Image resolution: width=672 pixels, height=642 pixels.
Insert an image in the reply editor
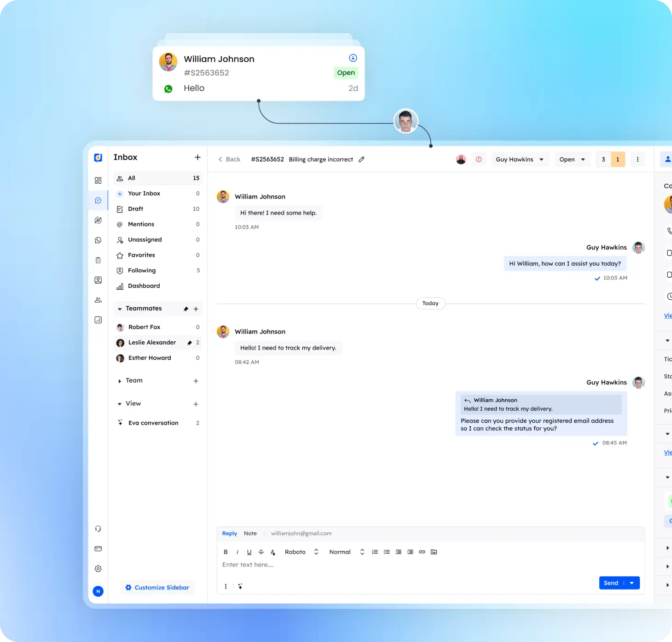click(434, 552)
